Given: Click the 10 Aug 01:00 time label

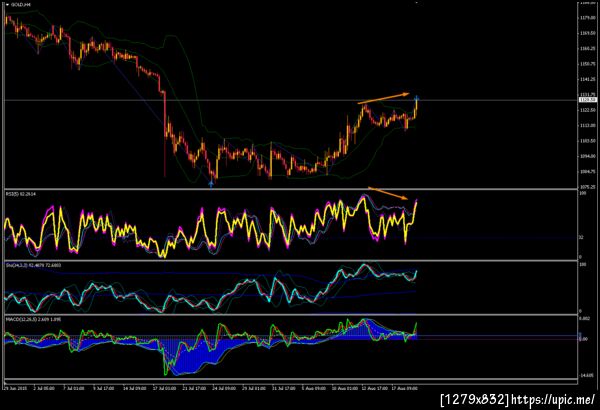Looking at the screenshot, I should click(344, 388).
